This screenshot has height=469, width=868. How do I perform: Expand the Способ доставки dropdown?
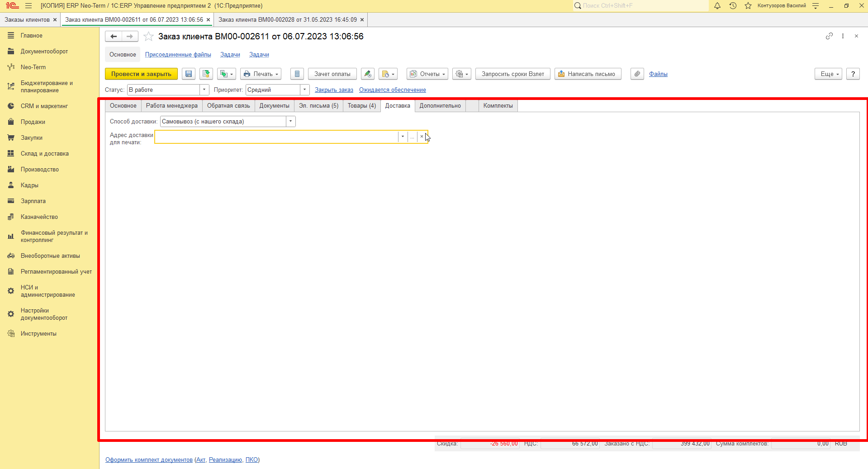(x=291, y=121)
